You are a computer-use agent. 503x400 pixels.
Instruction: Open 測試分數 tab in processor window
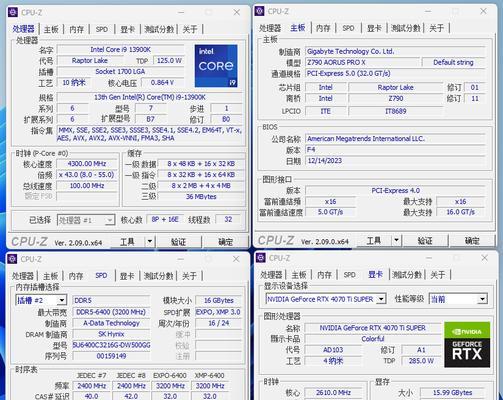pyautogui.click(x=159, y=29)
